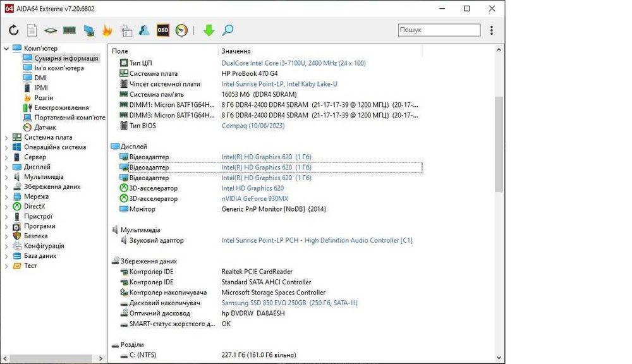Open the High Definition Audio Controller link

pos(317,240)
